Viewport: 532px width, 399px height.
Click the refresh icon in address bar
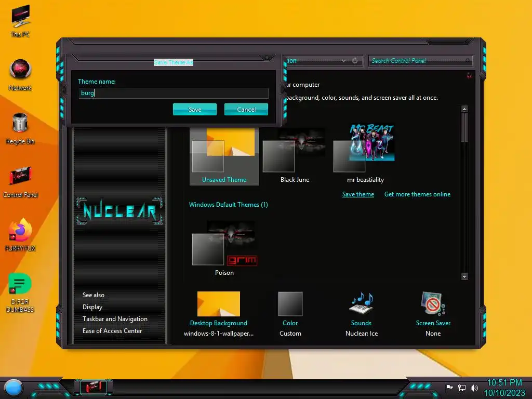(x=355, y=60)
